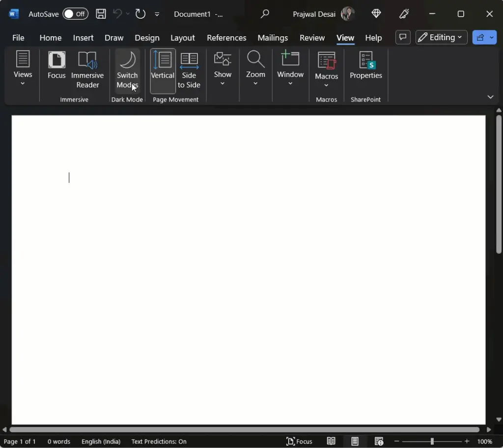Save the document with the disk icon

[101, 14]
